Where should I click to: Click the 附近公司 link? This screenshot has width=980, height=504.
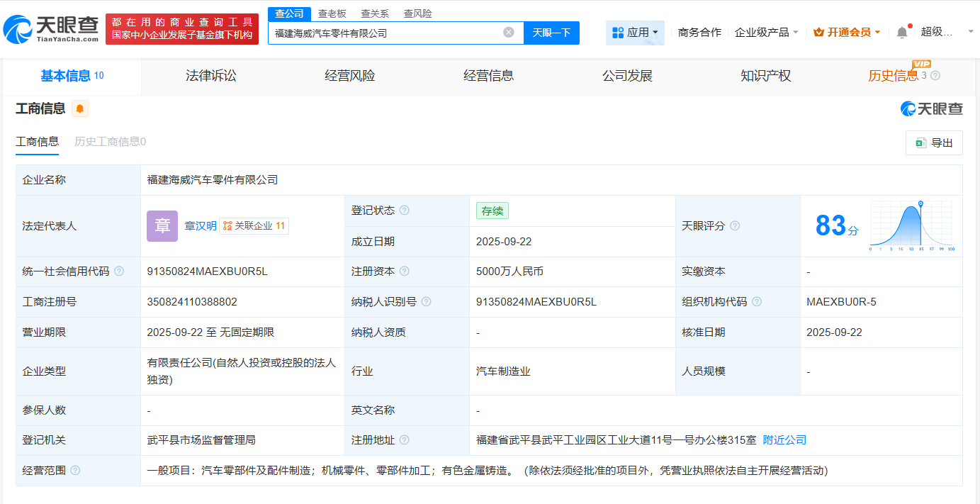tap(783, 439)
